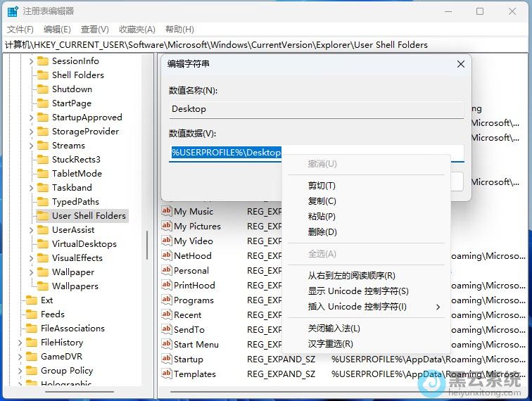Open the 收藏夹(A) menu
Viewport: 532px width, 401px height.
tap(137, 29)
